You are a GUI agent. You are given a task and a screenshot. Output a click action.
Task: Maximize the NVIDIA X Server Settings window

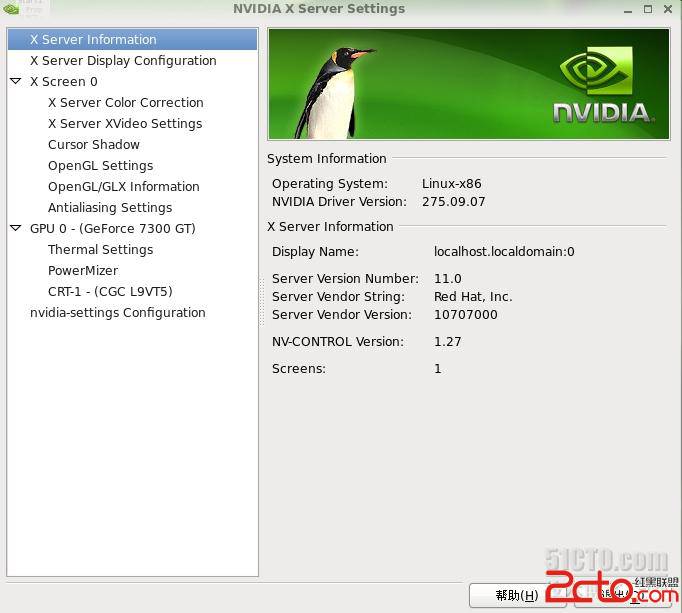(648, 9)
